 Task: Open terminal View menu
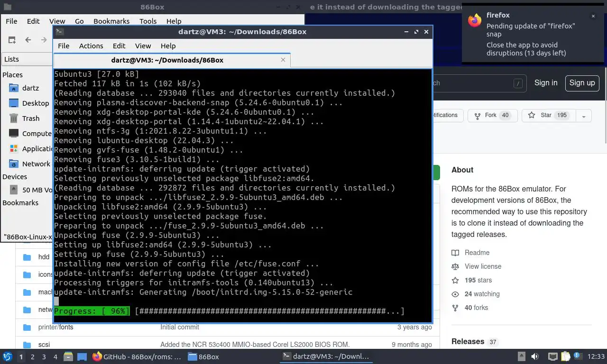pos(143,46)
